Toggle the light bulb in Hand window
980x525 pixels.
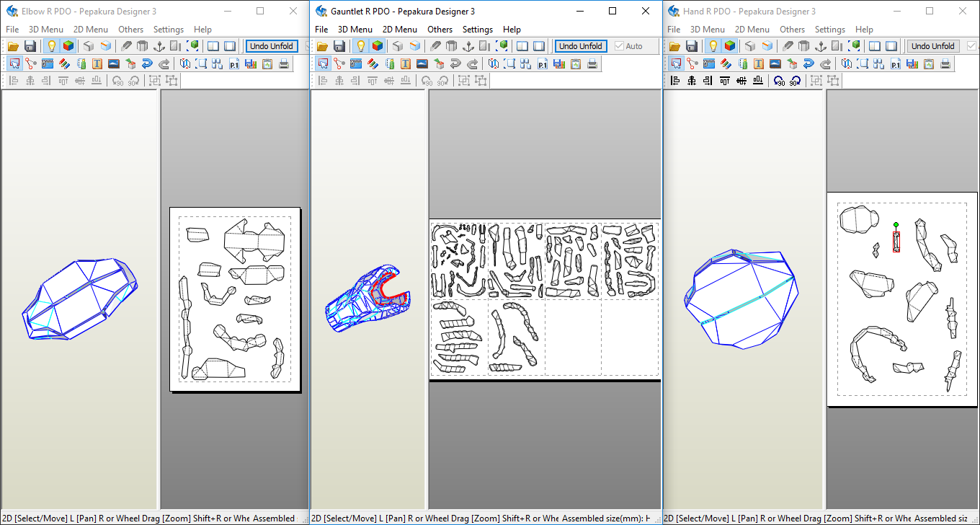pyautogui.click(x=713, y=46)
